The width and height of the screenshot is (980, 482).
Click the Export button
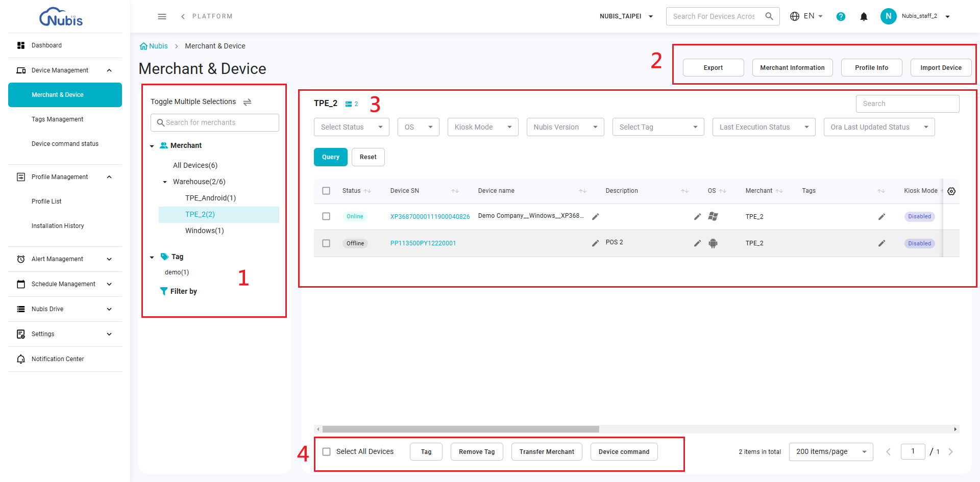713,68
